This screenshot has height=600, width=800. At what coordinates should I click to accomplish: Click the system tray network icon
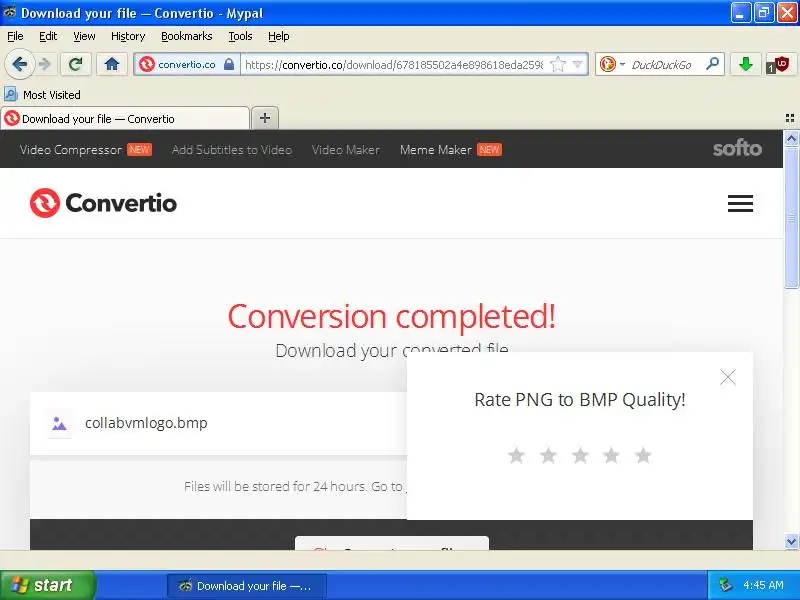click(726, 585)
